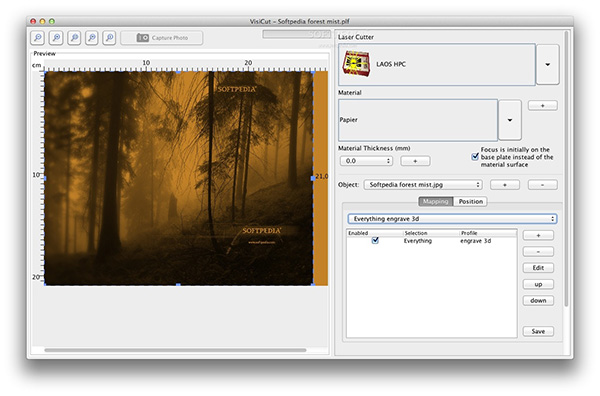Click the Profile column header
Screen dimensions: 600x396
pyautogui.click(x=488, y=233)
